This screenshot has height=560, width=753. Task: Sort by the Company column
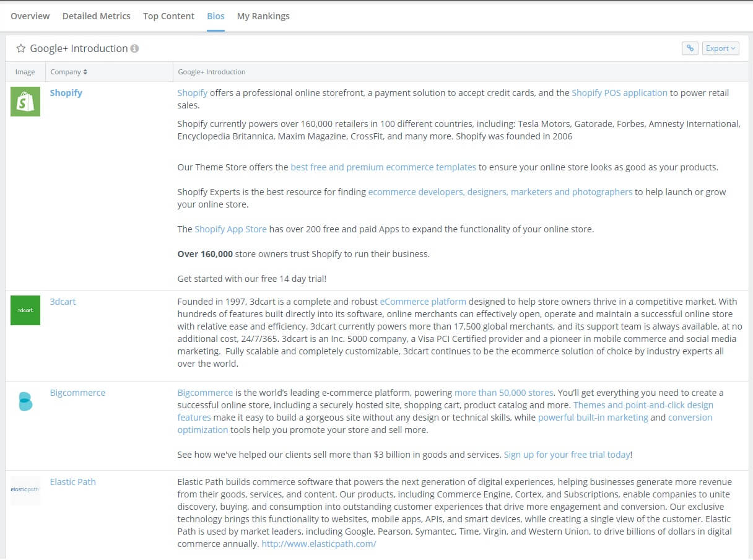point(69,72)
